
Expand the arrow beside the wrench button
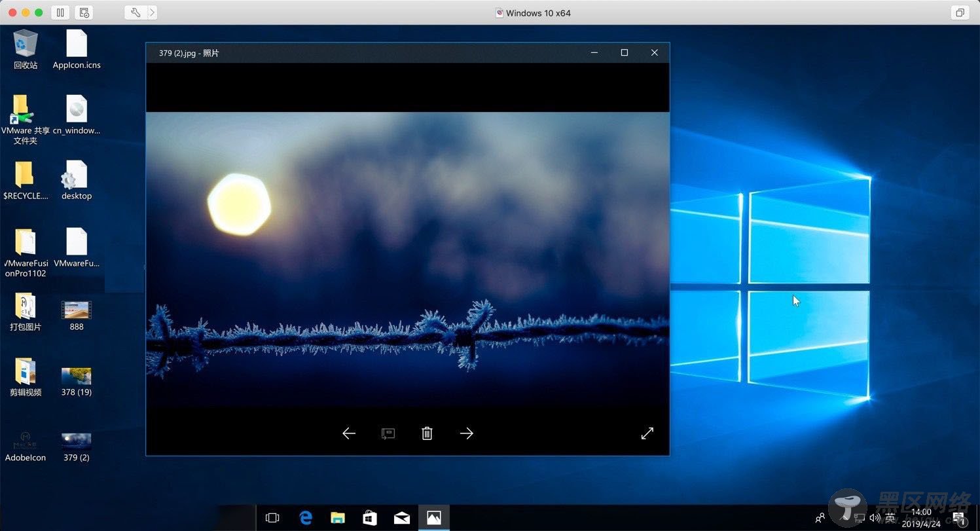click(152, 12)
